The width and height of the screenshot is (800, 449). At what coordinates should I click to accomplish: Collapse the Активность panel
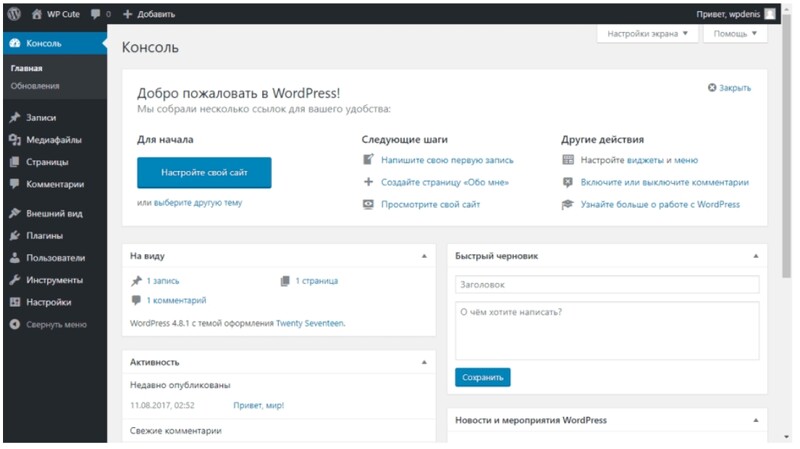tap(424, 362)
